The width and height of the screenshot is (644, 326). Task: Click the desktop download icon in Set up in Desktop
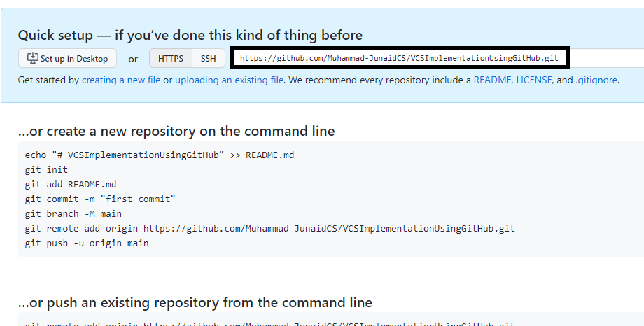click(x=33, y=58)
